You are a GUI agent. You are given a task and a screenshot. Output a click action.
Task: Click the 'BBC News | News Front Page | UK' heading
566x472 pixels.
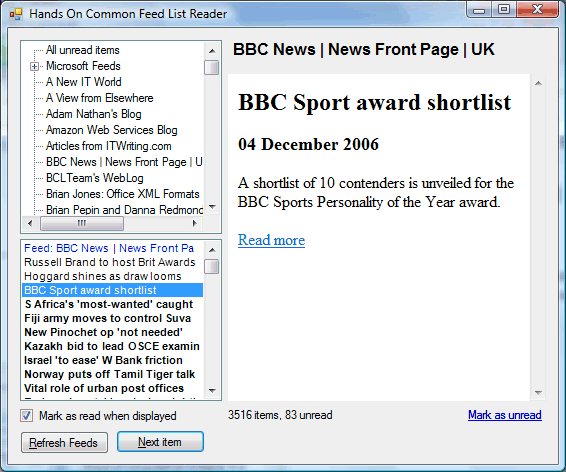(363, 49)
